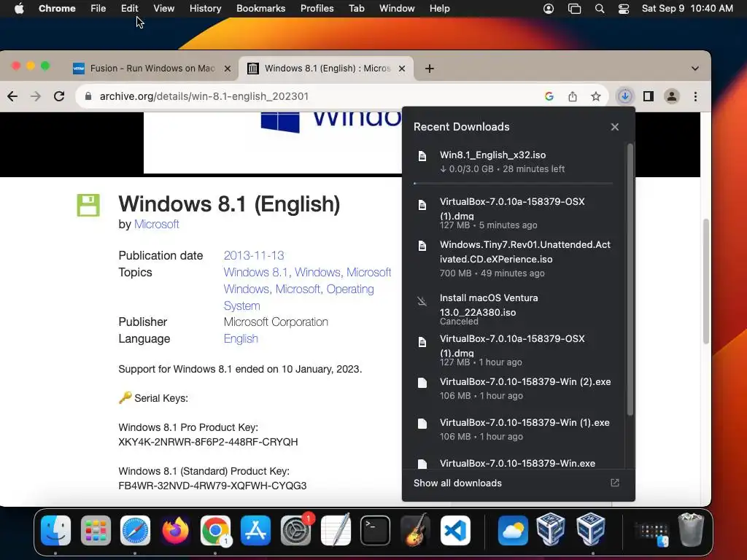The height and width of the screenshot is (560, 747).
Task: Switch to Fusion - Run Windows on Mac tab
Action: click(x=152, y=69)
